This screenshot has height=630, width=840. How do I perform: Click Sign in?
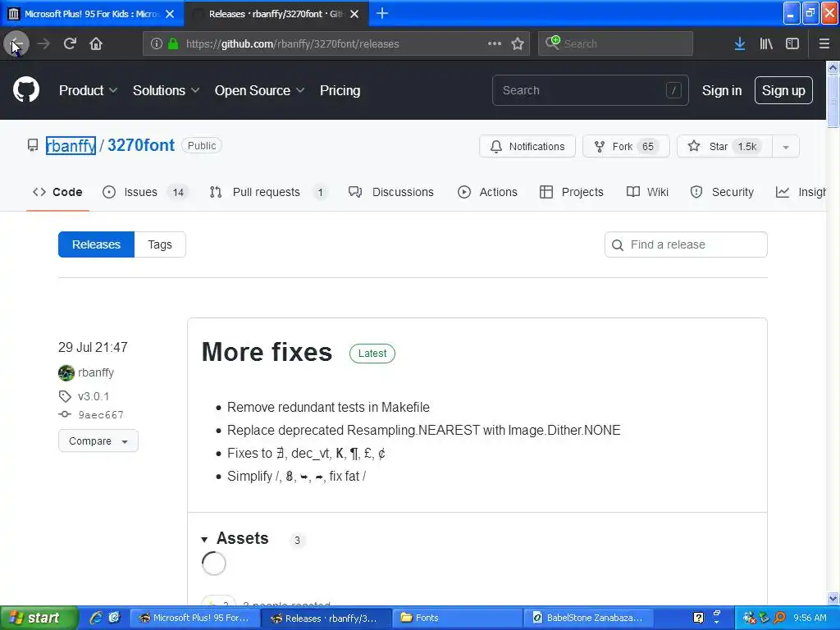722,90
